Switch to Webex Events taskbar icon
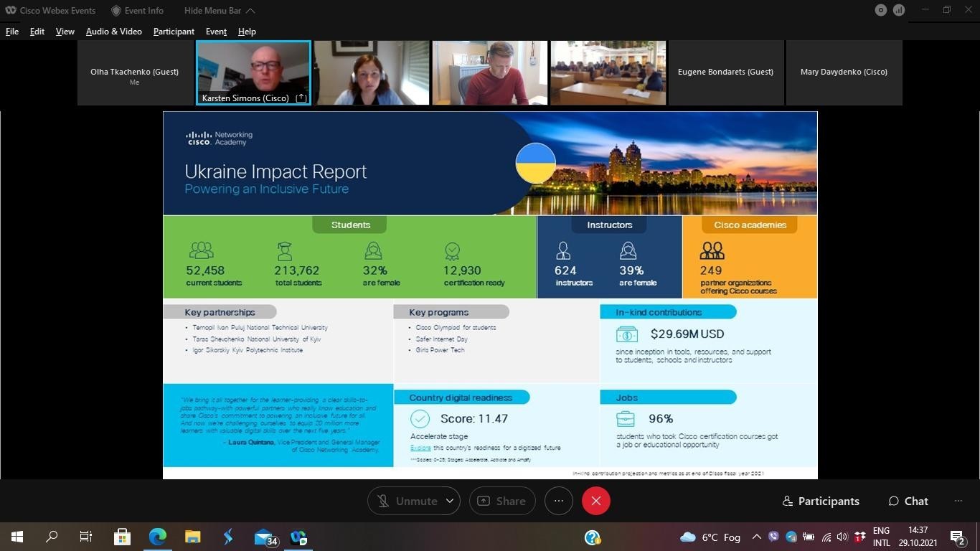The width and height of the screenshot is (980, 551). tap(298, 537)
